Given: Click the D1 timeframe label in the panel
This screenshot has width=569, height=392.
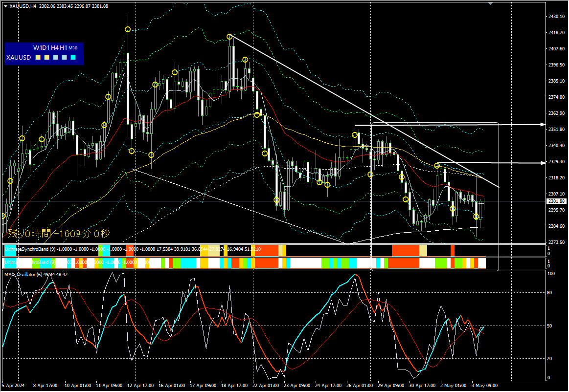Looking at the screenshot, I should pyautogui.click(x=46, y=48).
